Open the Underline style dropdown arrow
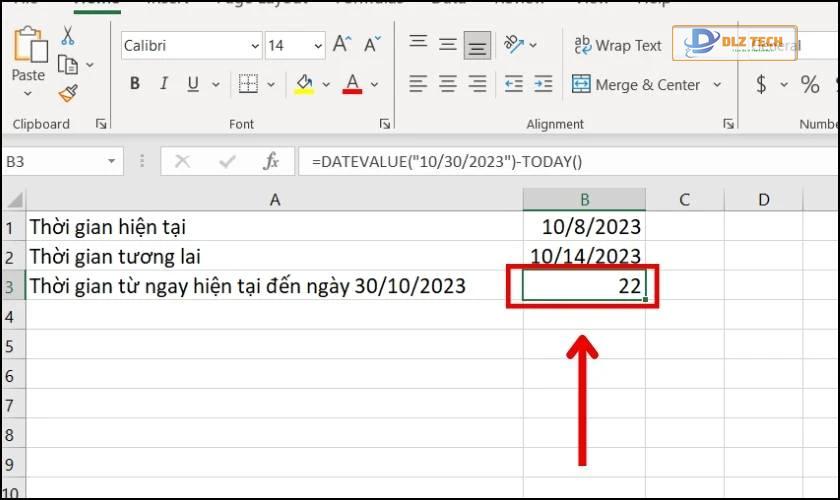Viewport: 840px width, 500px height. 215,85
